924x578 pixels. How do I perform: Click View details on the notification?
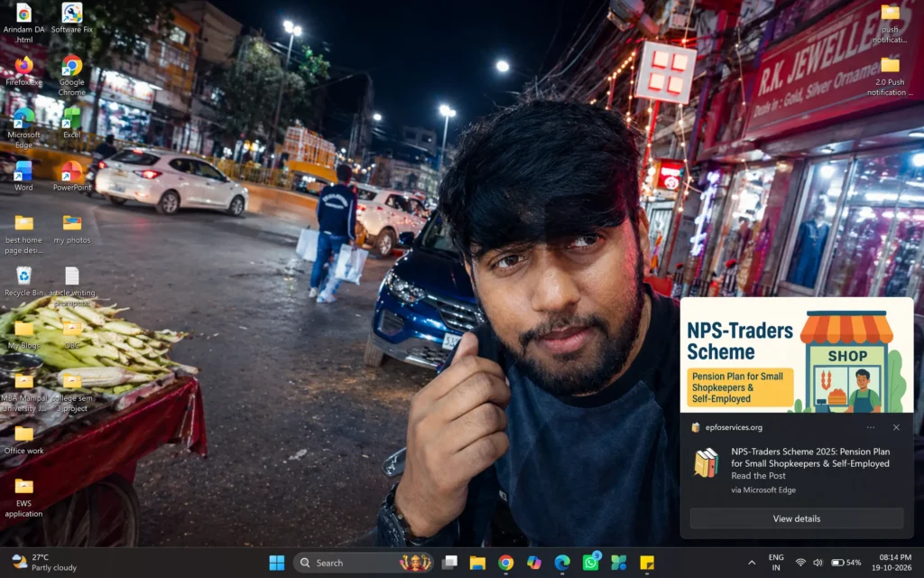(796, 518)
